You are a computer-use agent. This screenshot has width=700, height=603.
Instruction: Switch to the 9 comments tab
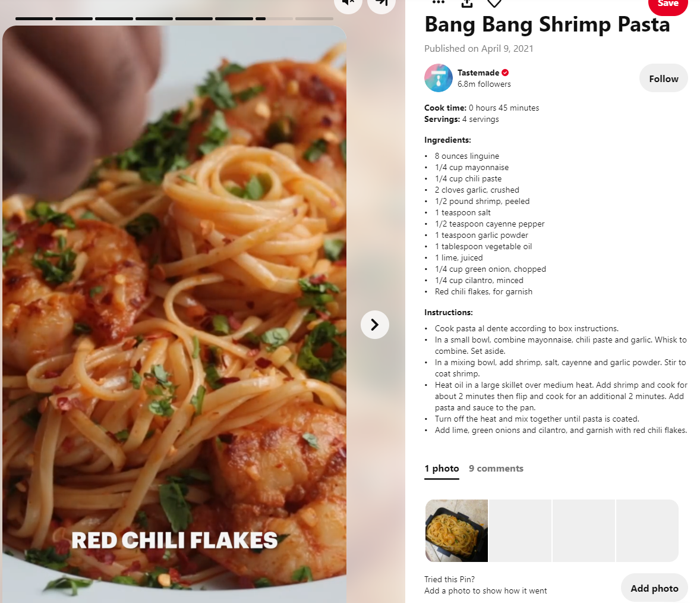496,469
